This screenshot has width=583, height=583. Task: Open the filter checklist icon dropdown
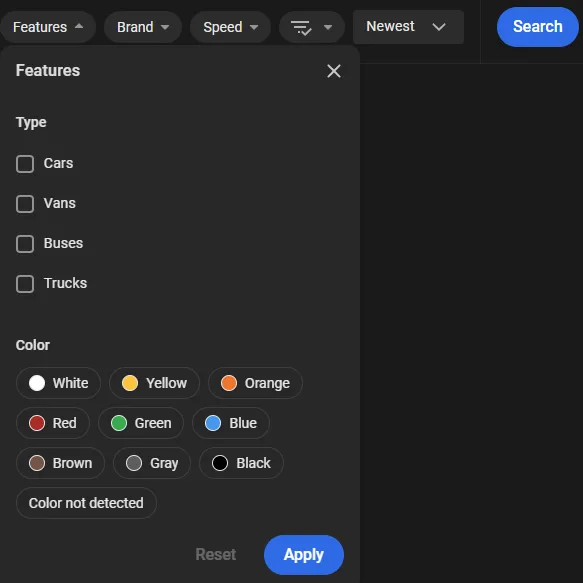(312, 27)
